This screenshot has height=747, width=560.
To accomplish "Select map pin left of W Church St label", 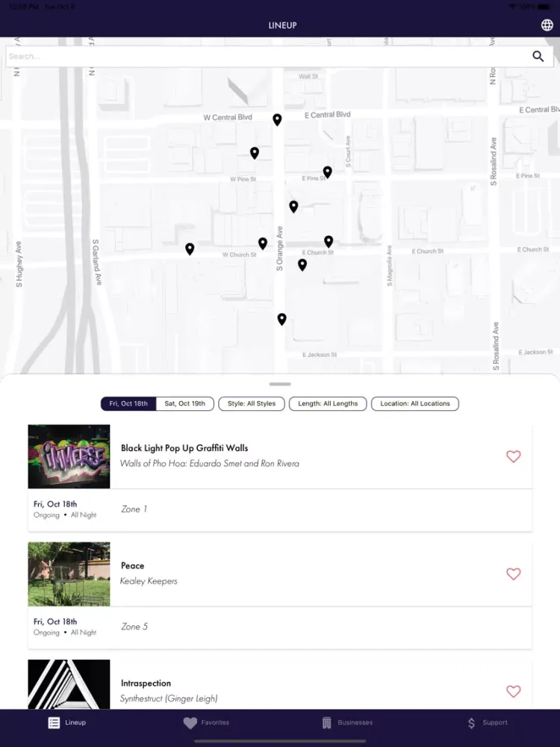I will point(190,249).
